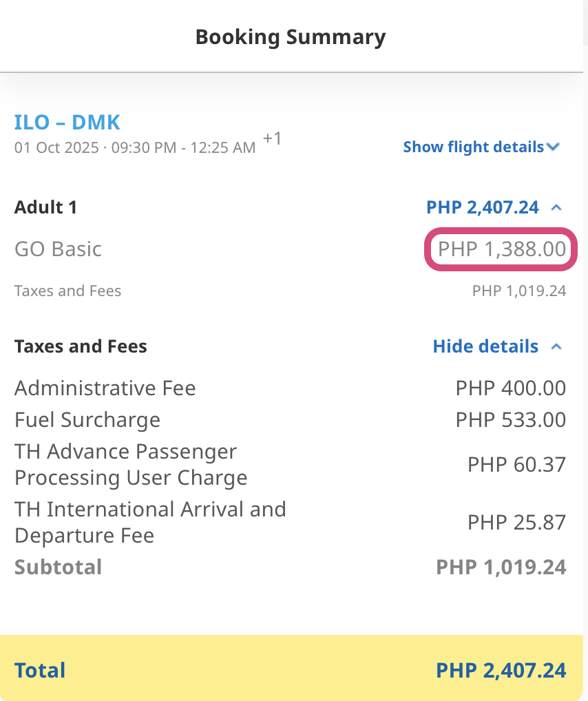Expand the Show flight details chevron
Screen dimensions: 588x701
(553, 147)
